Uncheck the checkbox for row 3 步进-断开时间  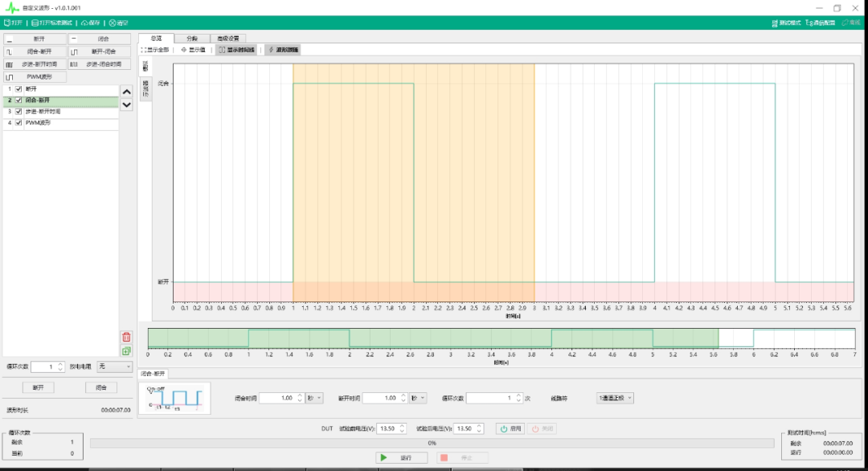click(x=18, y=111)
